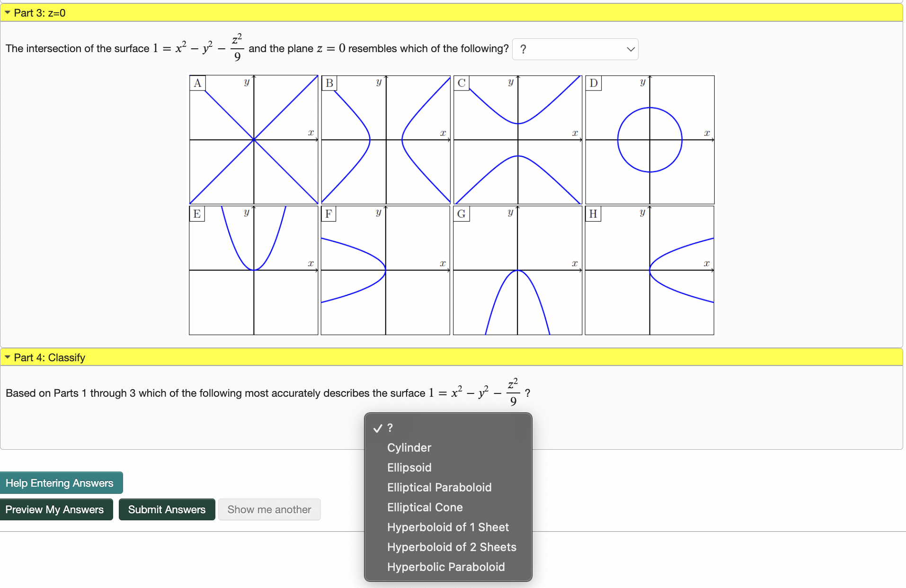The height and width of the screenshot is (588, 906).
Task: Choose the checked ? placeholder option
Action: click(389, 428)
